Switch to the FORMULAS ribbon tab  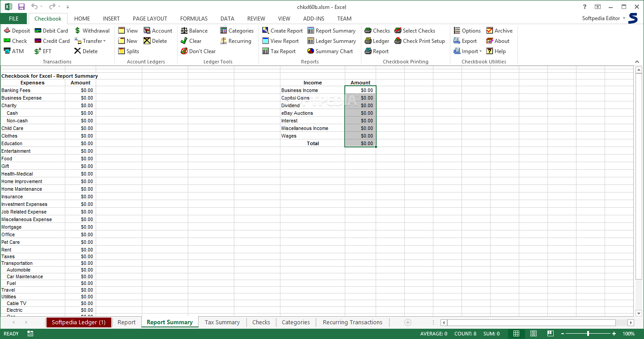(x=194, y=19)
